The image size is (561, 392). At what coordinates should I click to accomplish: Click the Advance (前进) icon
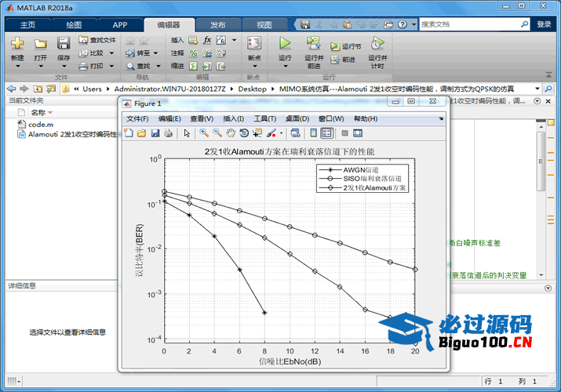335,60
